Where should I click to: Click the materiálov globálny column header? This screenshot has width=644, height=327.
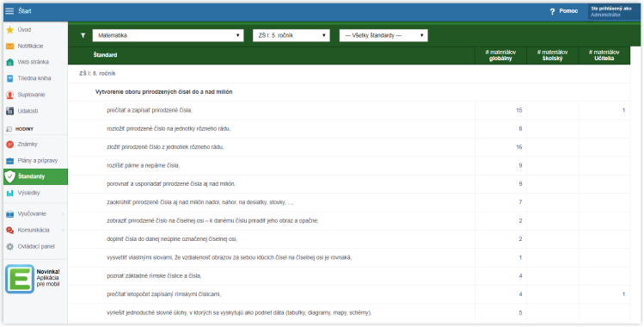tap(500, 55)
